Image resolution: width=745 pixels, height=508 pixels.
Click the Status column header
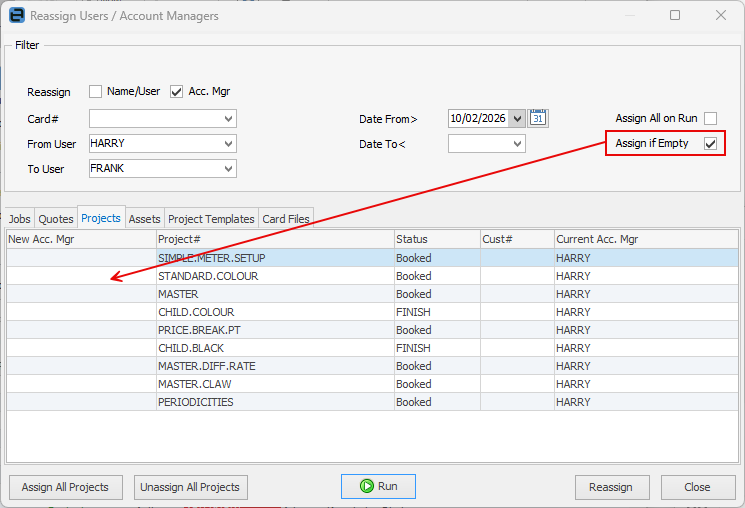click(436, 239)
